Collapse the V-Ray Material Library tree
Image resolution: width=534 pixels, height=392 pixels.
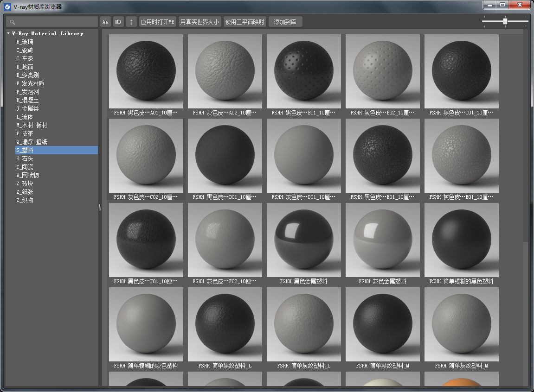8,33
